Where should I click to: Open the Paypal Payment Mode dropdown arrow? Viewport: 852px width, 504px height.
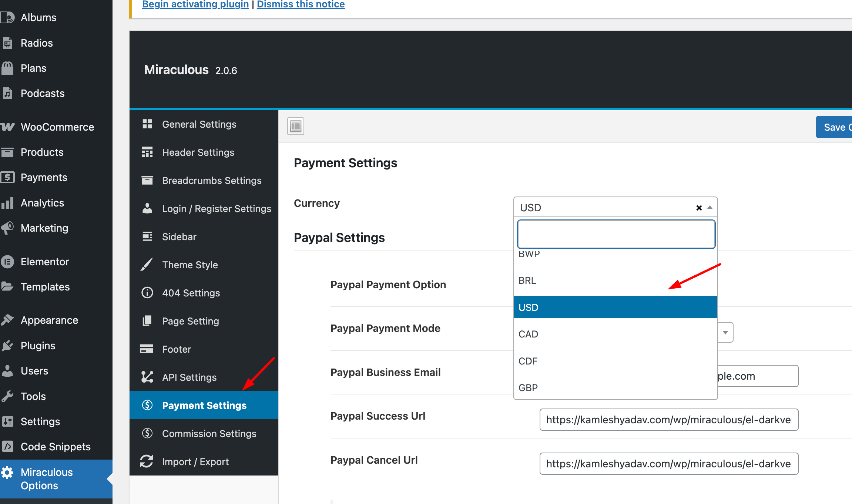tap(725, 332)
